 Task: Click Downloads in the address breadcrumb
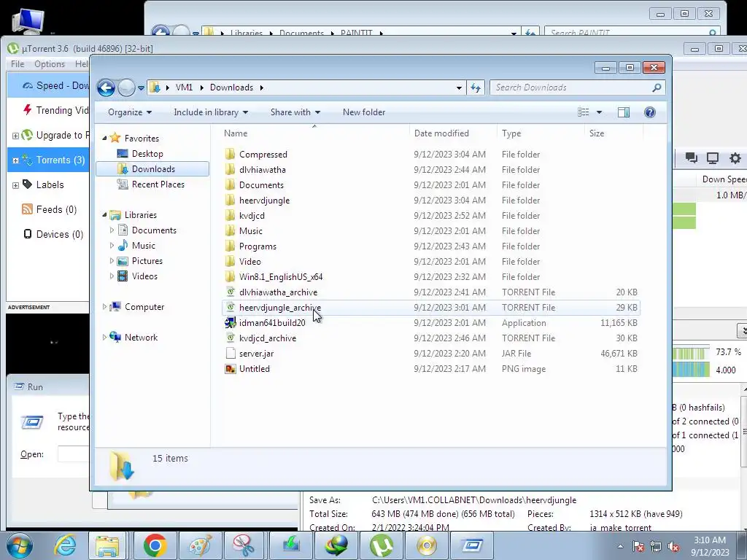pos(231,87)
